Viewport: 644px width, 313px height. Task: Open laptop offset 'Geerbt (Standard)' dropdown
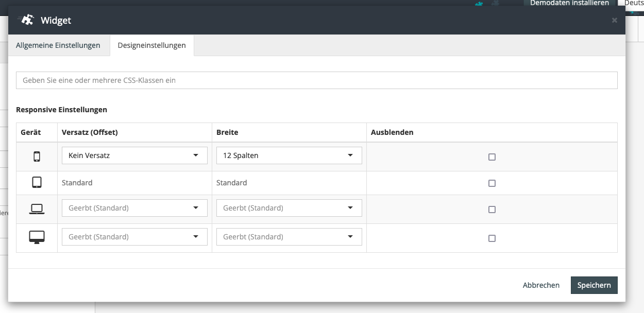click(x=134, y=208)
